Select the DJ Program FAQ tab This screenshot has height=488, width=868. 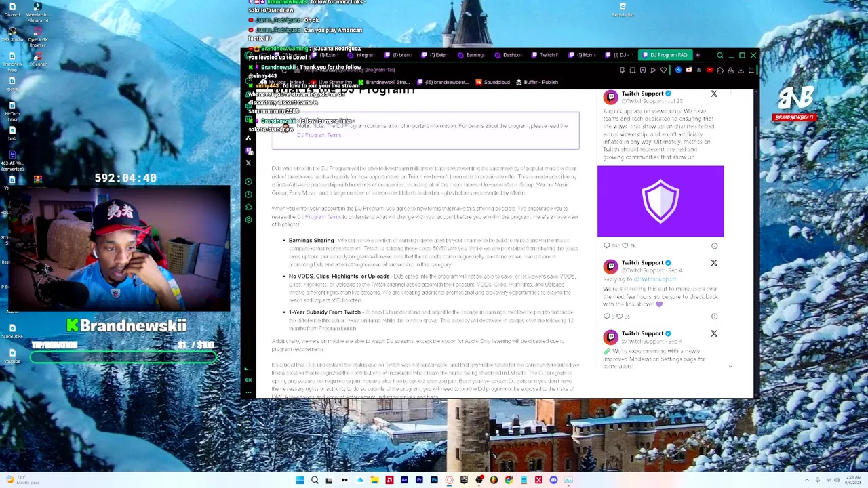664,55
